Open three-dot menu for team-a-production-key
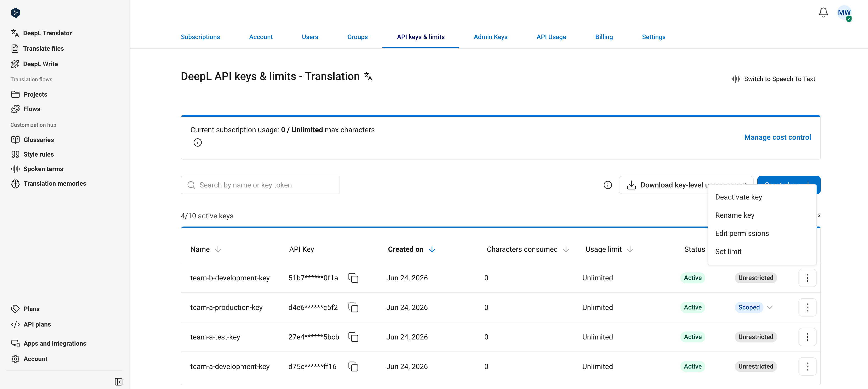868x389 pixels. point(807,307)
